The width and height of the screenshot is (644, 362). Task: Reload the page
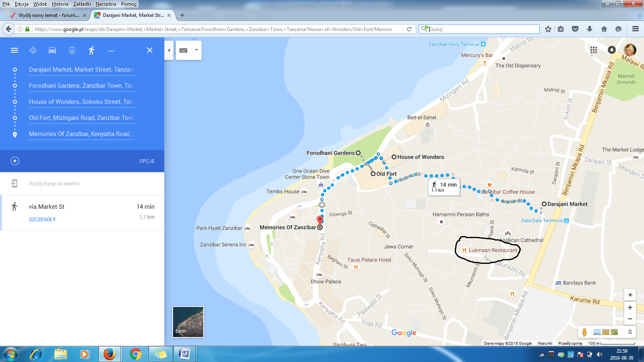409,29
